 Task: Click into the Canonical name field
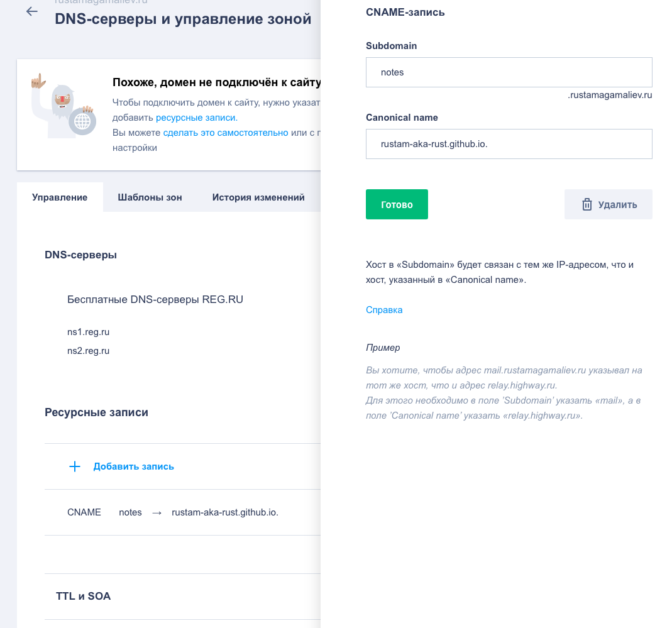click(509, 144)
